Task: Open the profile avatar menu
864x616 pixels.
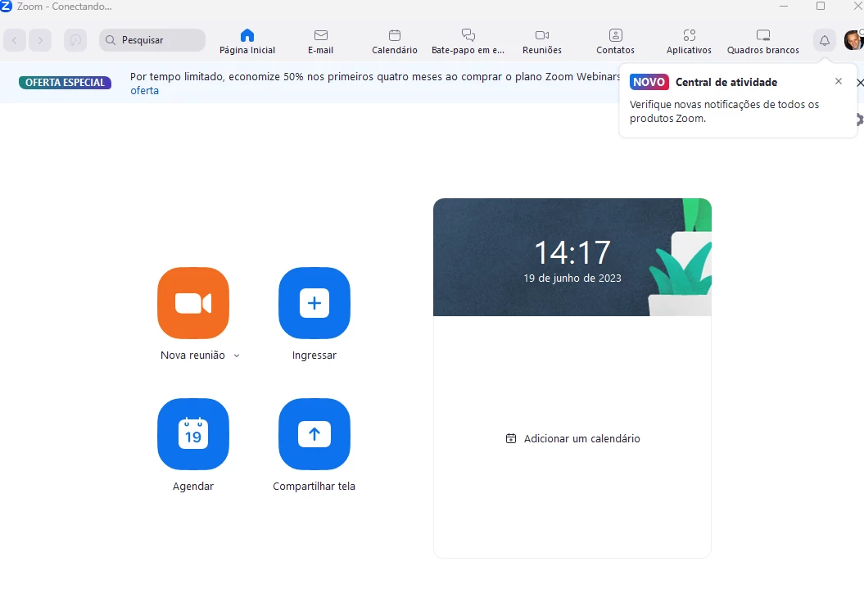Action: (x=853, y=40)
